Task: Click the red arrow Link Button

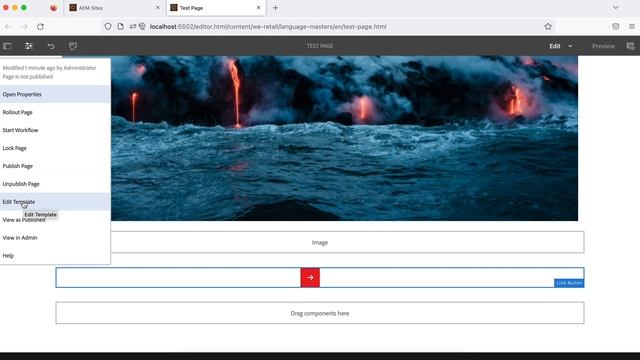Action: [310, 278]
